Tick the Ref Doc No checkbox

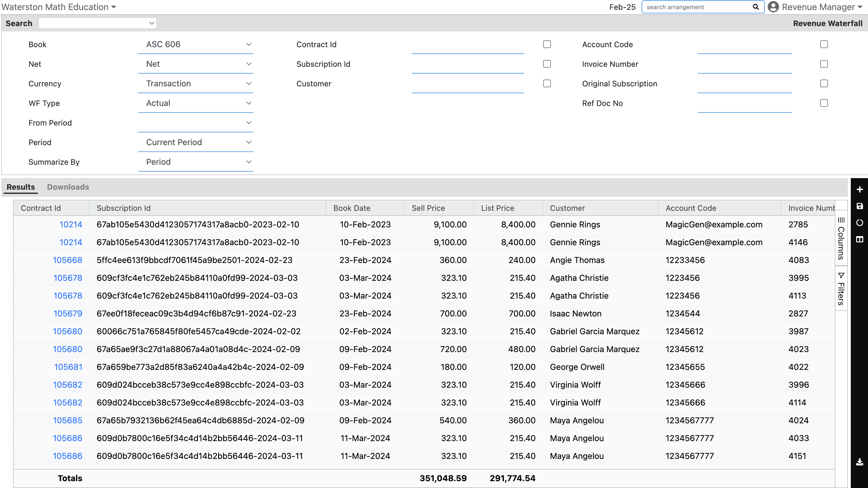824,103
